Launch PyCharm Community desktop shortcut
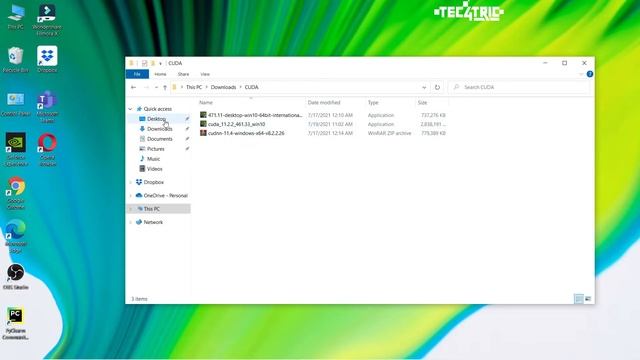Viewport: 640px width, 360px height. tap(15, 324)
